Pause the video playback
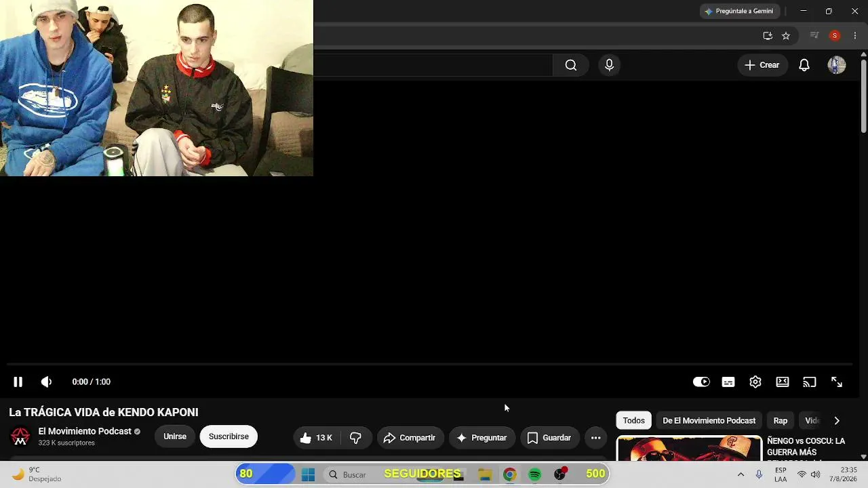 point(18,382)
